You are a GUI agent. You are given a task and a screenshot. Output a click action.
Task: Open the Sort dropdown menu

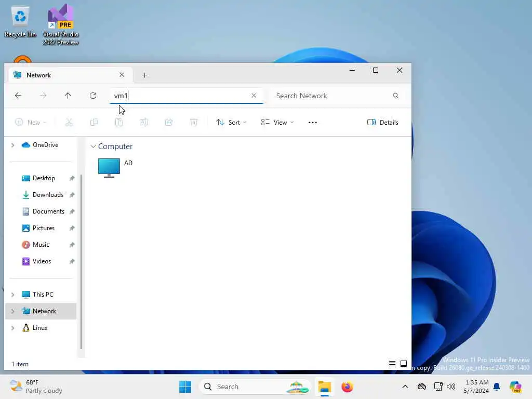[x=231, y=123]
